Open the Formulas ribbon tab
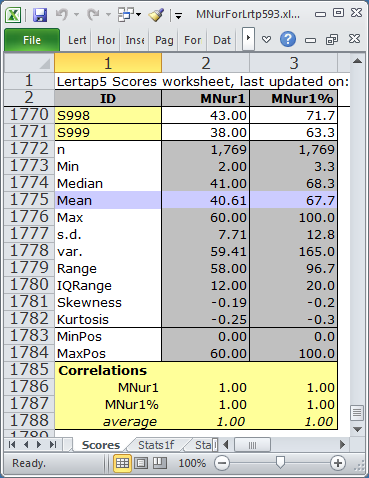Viewport: 369px width, 478px height. click(193, 40)
